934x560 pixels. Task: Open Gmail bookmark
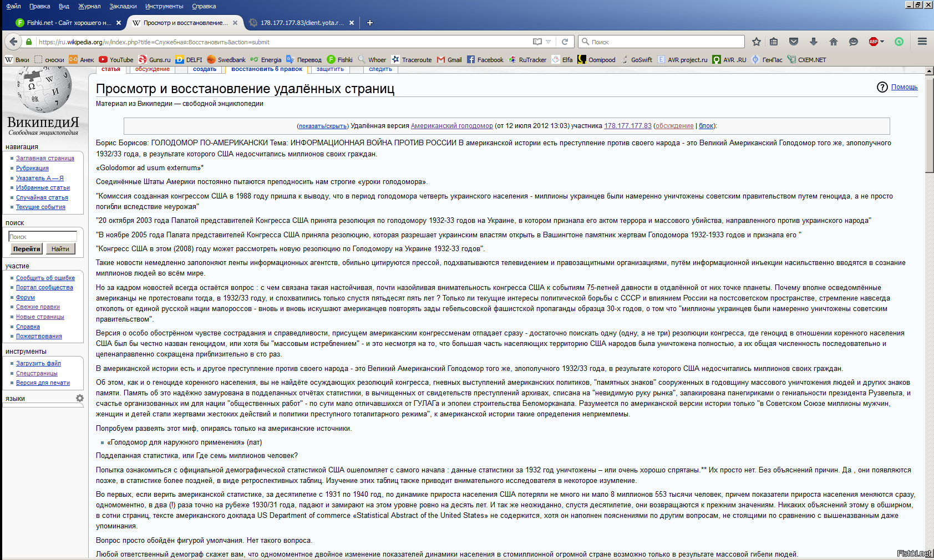pyautogui.click(x=449, y=59)
